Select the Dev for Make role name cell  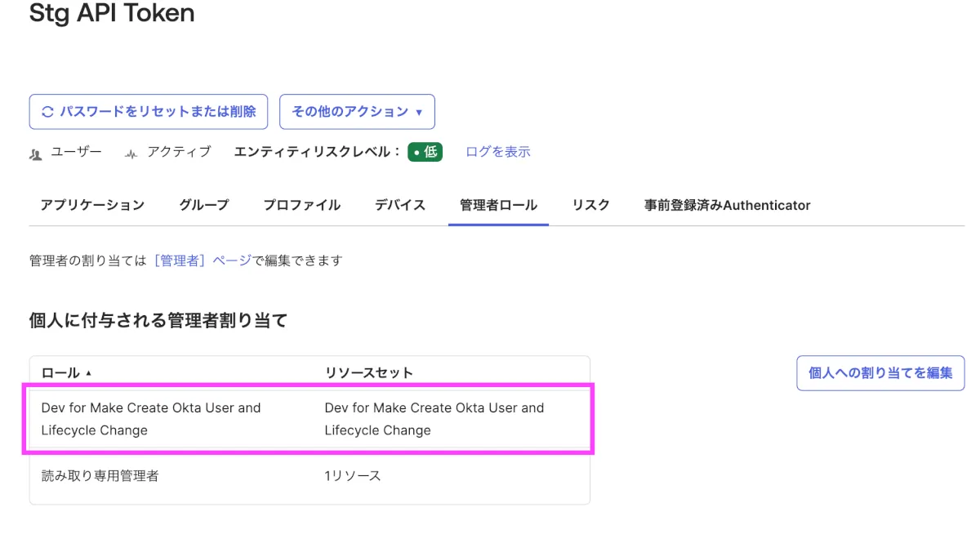(151, 419)
